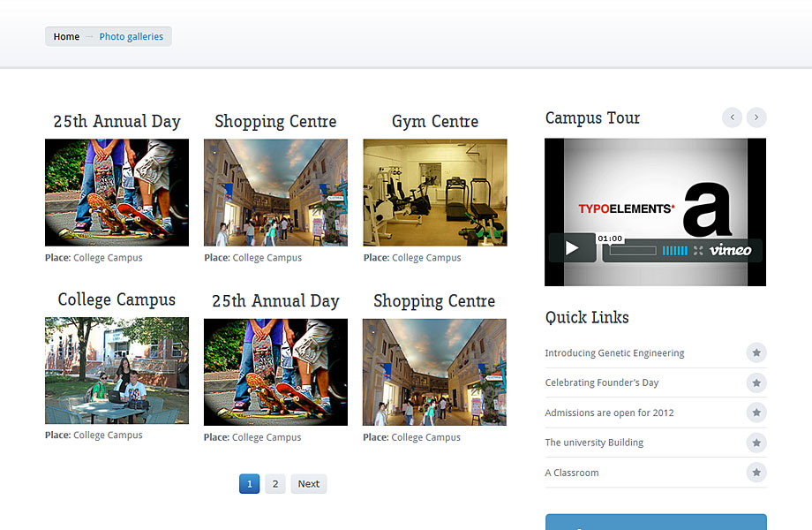Go to previous Campus Tour slide arrow
The height and width of the screenshot is (530, 812).
tap(732, 117)
